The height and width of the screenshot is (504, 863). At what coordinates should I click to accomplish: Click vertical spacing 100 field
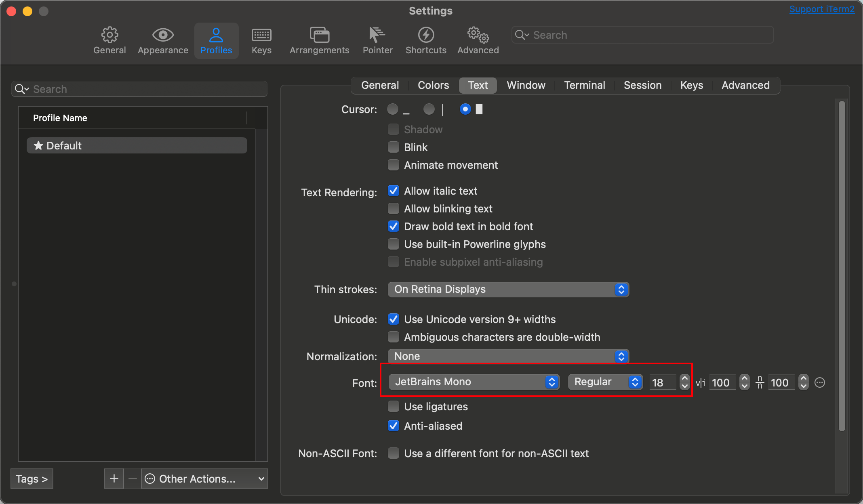(x=782, y=382)
